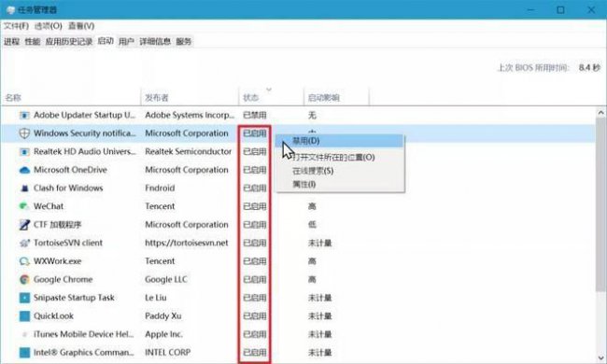Click the WeChat app icon
Image resolution: width=607 pixels, height=364 pixels.
tap(24, 206)
